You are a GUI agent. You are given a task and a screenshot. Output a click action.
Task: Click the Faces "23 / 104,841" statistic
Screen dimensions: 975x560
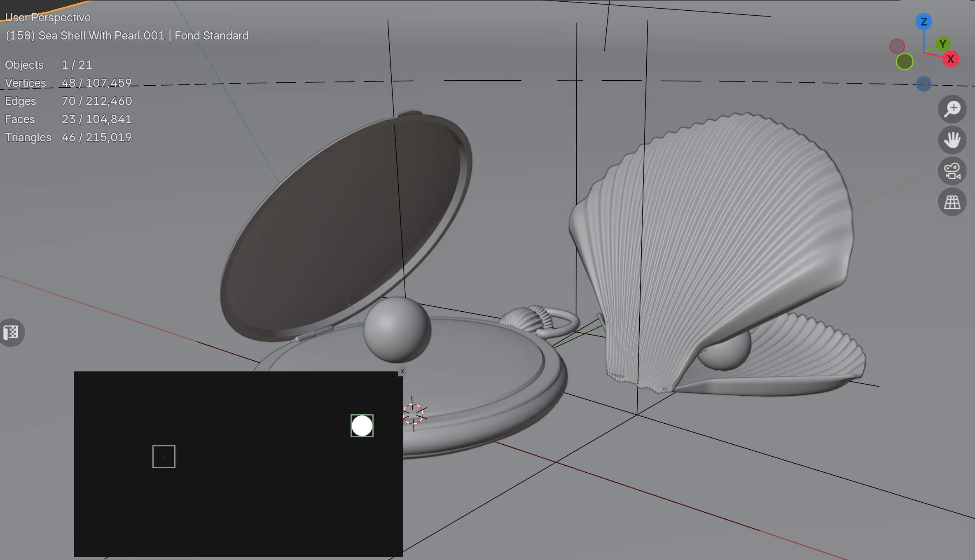click(x=96, y=119)
